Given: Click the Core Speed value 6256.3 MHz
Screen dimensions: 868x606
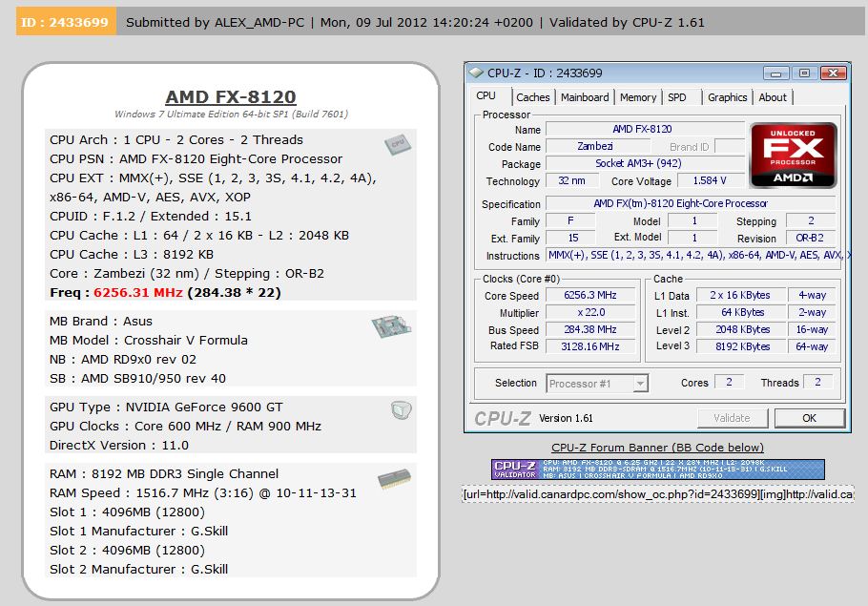Looking at the screenshot, I should pos(590,295).
